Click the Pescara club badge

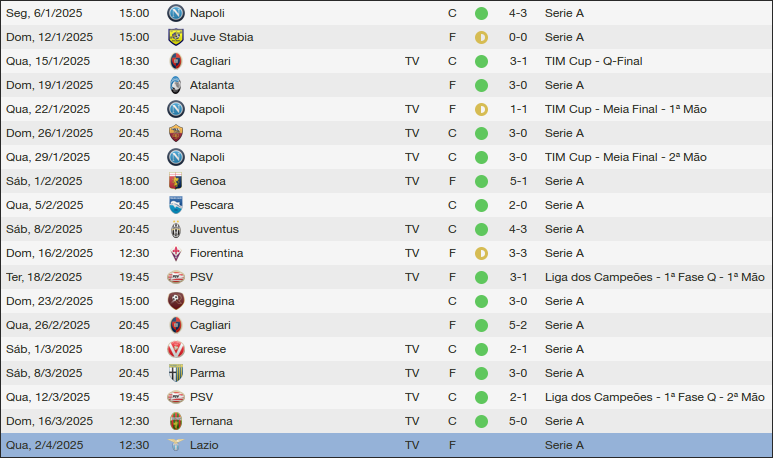point(176,205)
